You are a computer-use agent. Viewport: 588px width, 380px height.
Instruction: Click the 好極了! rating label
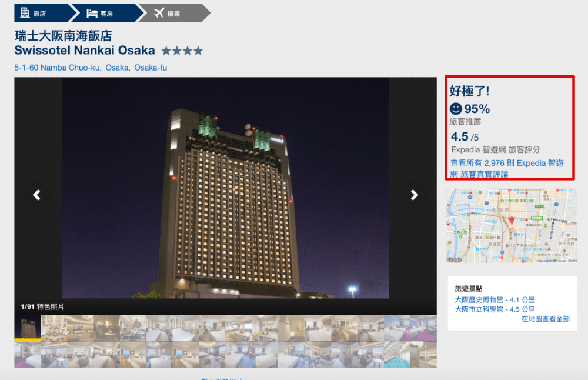pos(469,91)
